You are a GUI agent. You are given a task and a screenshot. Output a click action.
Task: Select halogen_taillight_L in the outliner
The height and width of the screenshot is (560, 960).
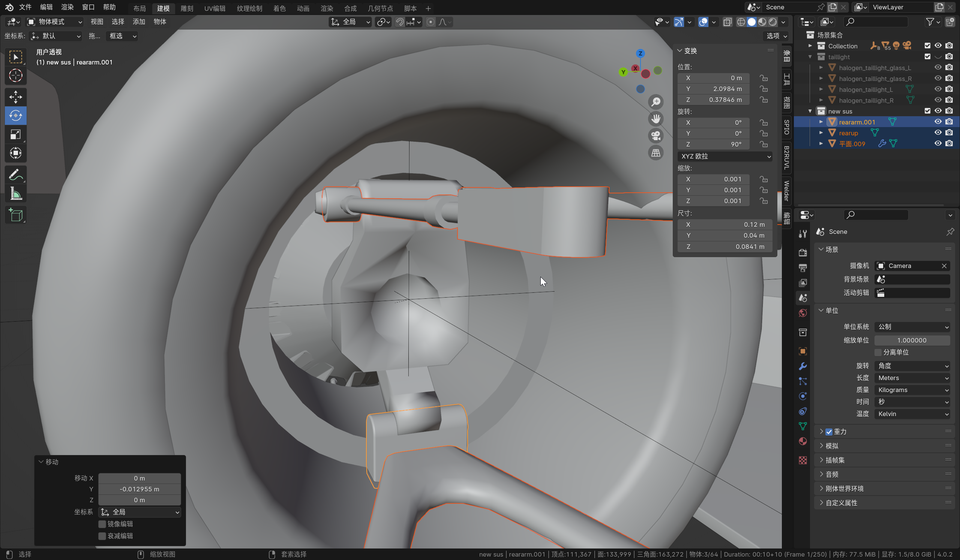[865, 90]
